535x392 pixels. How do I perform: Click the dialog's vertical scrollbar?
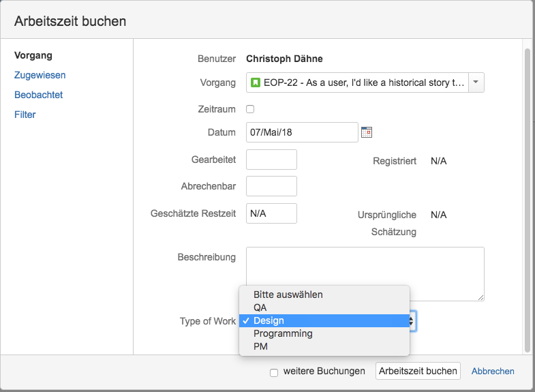coord(527,200)
